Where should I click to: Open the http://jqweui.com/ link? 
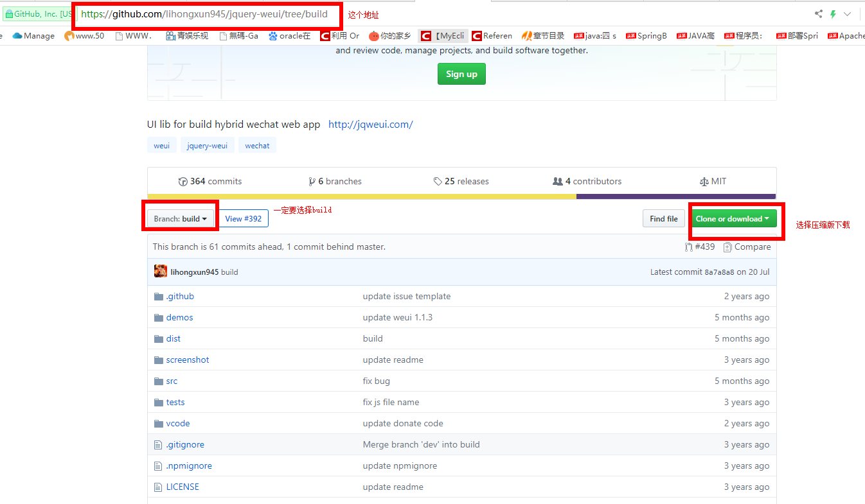click(371, 125)
